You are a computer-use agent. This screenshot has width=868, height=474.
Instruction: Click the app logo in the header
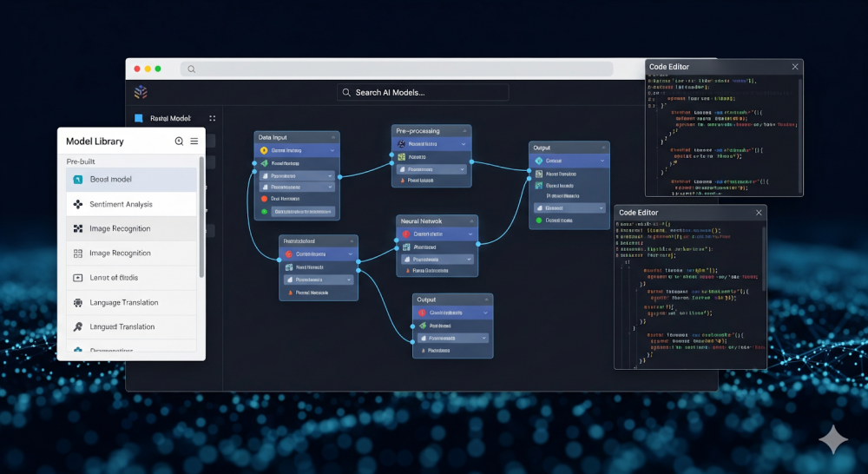click(141, 92)
